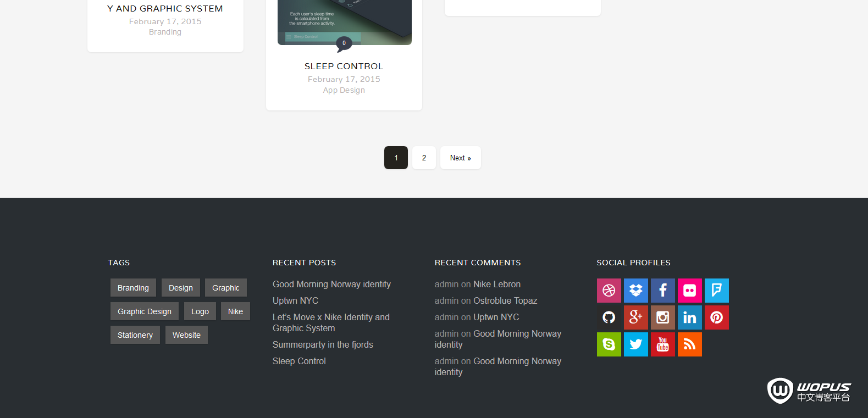Go to page 2 of posts

pyautogui.click(x=424, y=158)
